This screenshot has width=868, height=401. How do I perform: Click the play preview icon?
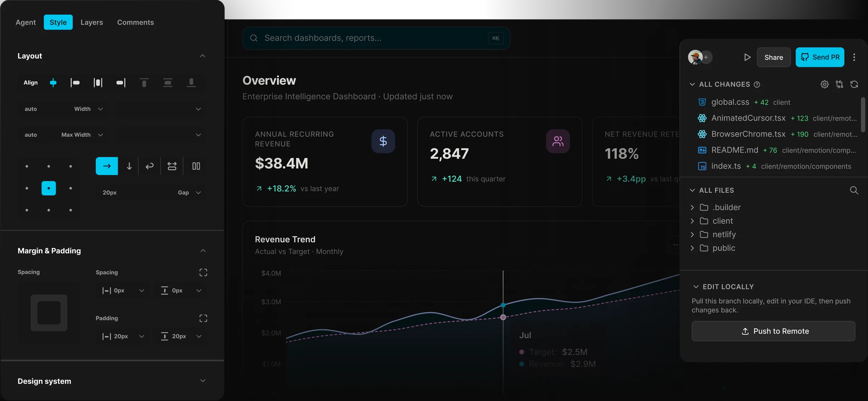[x=747, y=57]
